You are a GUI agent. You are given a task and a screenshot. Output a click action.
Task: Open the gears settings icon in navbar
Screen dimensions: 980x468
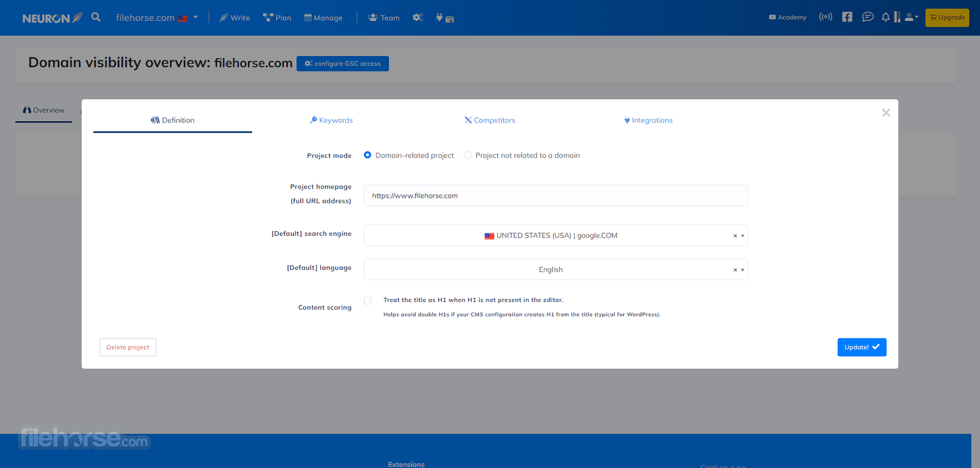coord(418,18)
